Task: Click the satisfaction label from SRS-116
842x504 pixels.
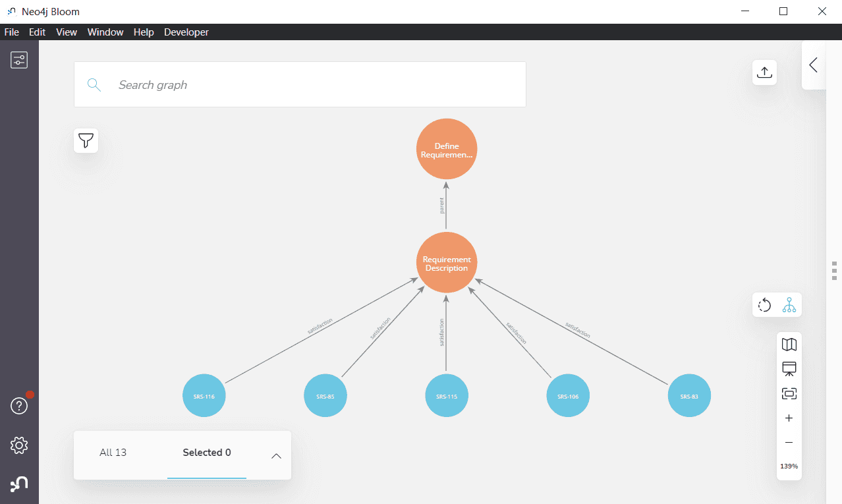Action: pos(320,327)
